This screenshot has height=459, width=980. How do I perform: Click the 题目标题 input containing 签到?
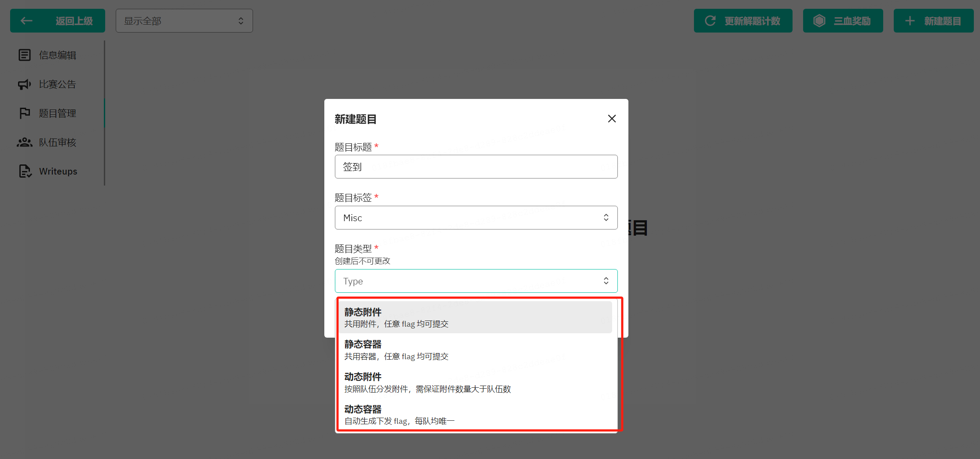pos(476,167)
